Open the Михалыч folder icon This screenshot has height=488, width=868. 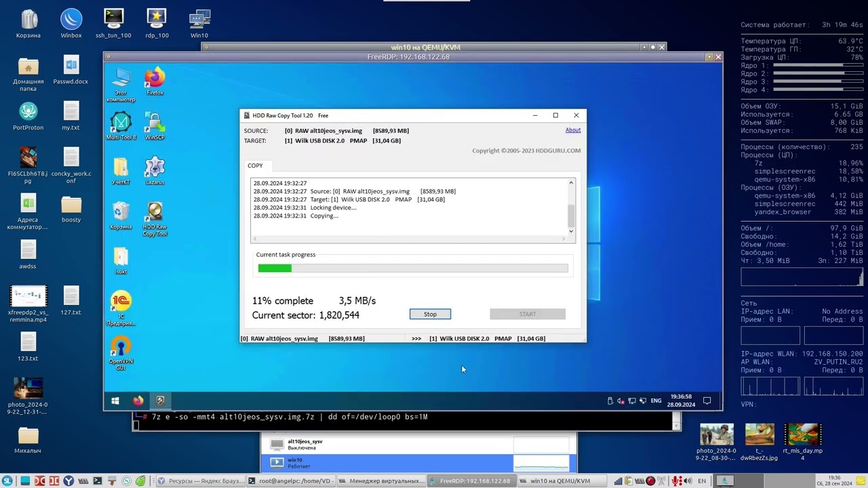coord(28,440)
